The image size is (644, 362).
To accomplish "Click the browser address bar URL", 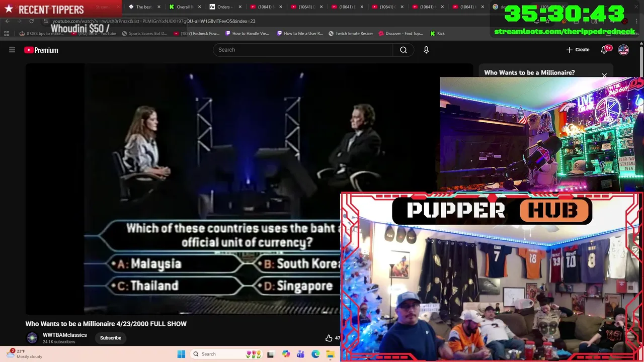I will coord(153,21).
